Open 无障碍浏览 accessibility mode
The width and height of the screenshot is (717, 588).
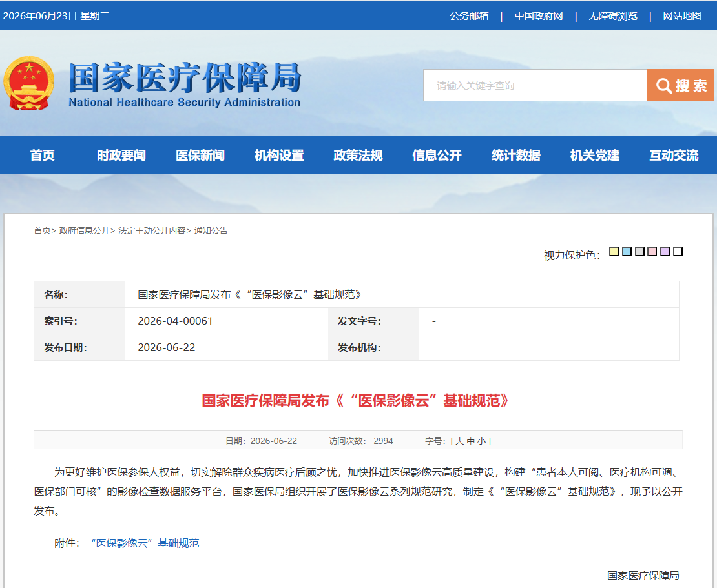(x=613, y=16)
